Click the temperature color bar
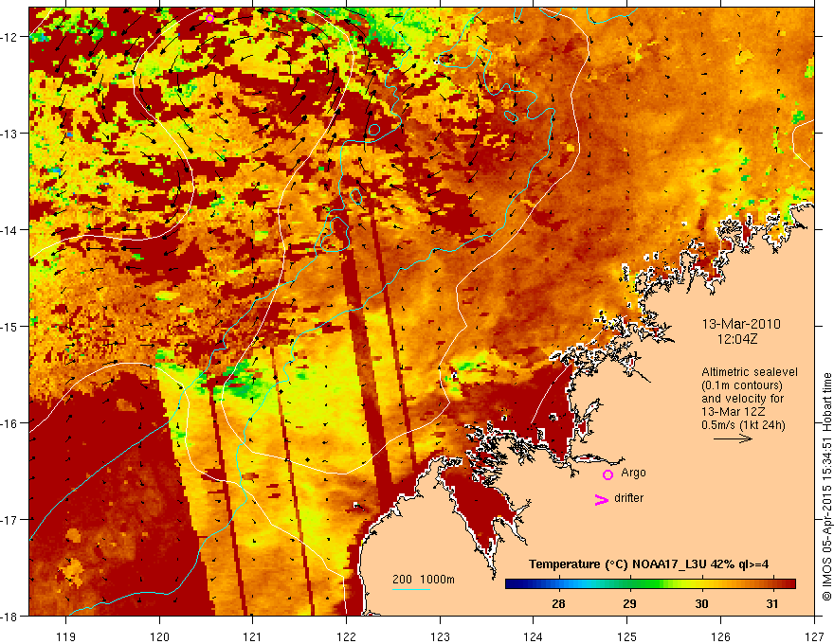 (x=650, y=584)
